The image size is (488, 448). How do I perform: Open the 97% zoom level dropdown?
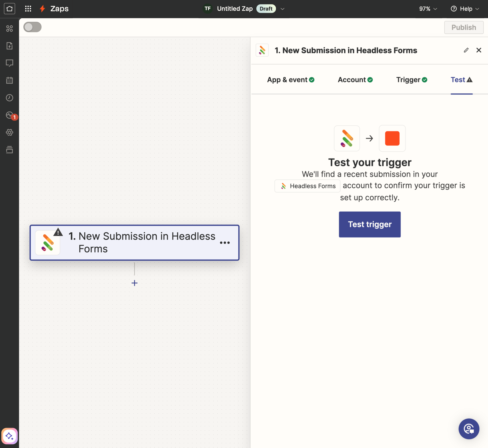click(x=428, y=9)
